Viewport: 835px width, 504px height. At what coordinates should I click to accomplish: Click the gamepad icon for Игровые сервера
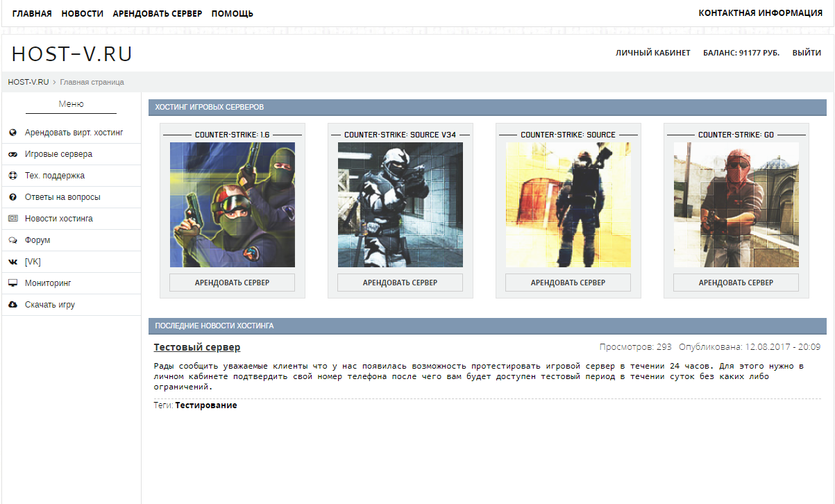(x=12, y=154)
